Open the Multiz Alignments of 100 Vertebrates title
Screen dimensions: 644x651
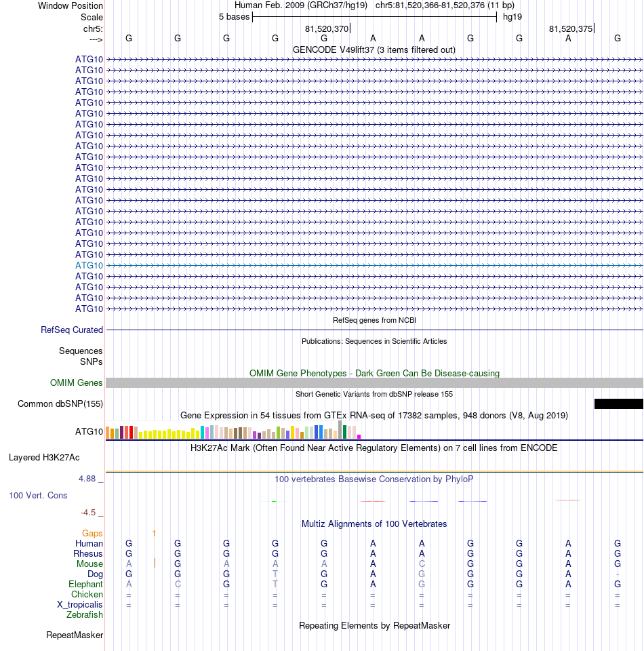point(374,524)
